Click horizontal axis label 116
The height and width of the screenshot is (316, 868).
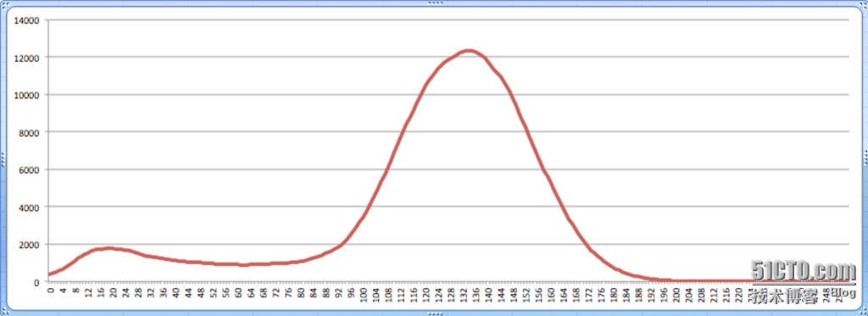415,295
